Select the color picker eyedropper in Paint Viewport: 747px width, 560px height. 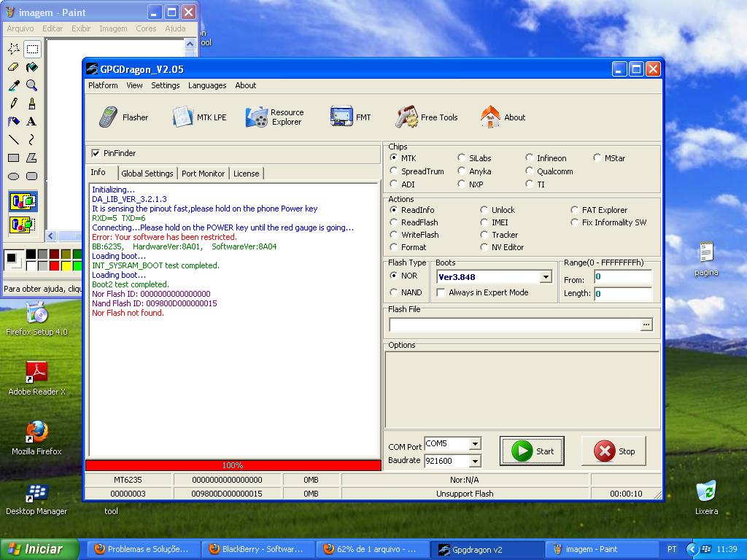14,85
